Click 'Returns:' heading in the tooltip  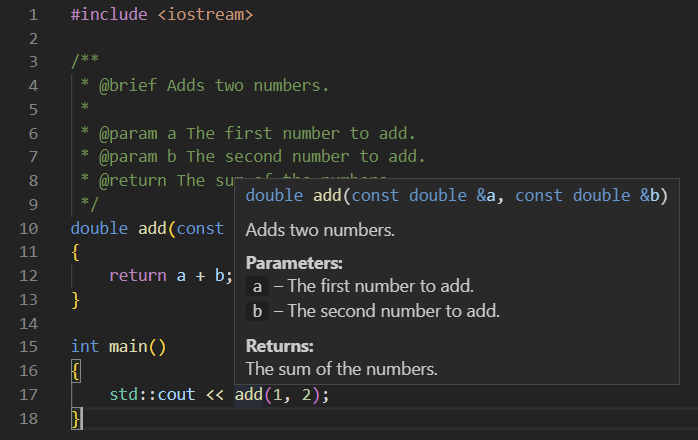click(280, 346)
